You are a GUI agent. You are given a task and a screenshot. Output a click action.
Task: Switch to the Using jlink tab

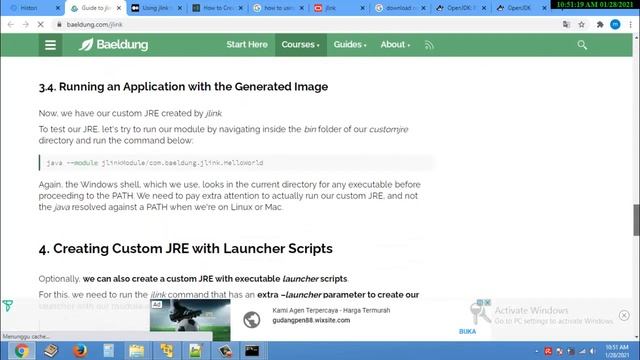(x=155, y=8)
